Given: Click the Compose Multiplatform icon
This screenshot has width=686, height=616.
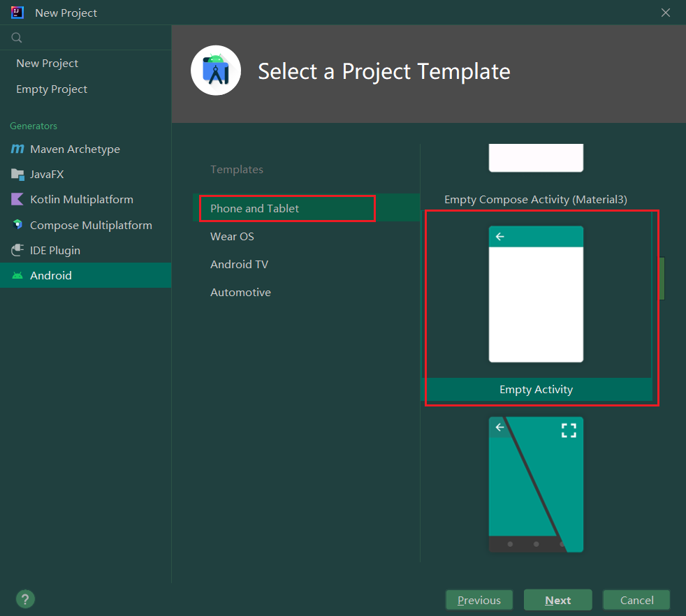Looking at the screenshot, I should tap(17, 225).
